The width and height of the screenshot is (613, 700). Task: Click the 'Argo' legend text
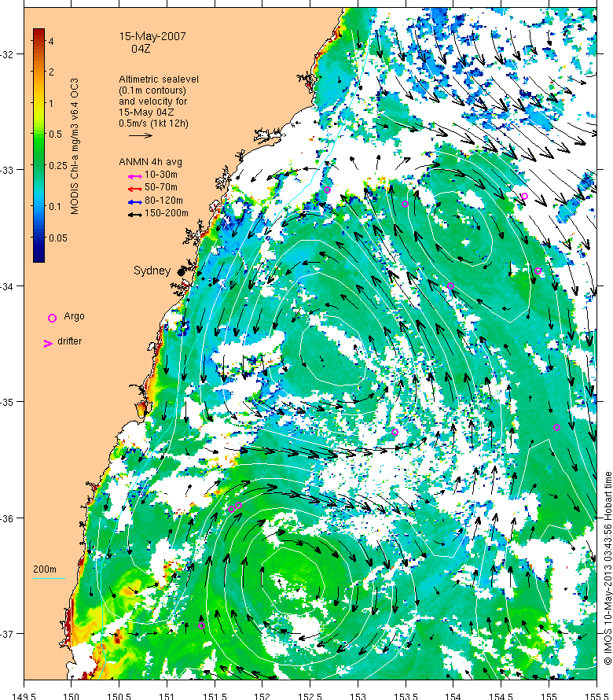coord(74,316)
